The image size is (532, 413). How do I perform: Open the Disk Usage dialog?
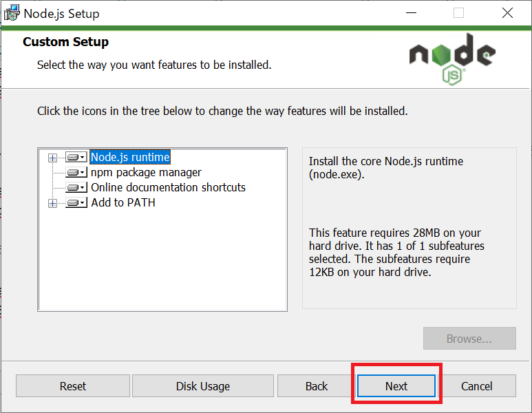(203, 386)
